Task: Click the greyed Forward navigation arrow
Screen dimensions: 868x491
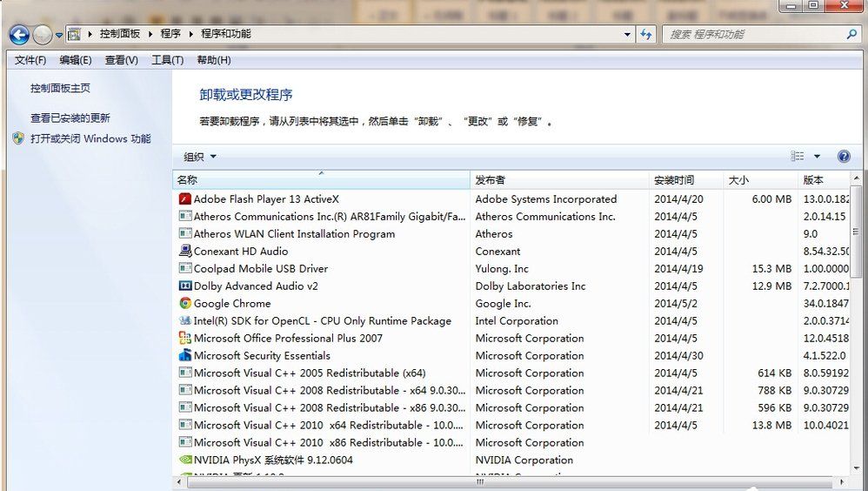Action: coord(42,35)
